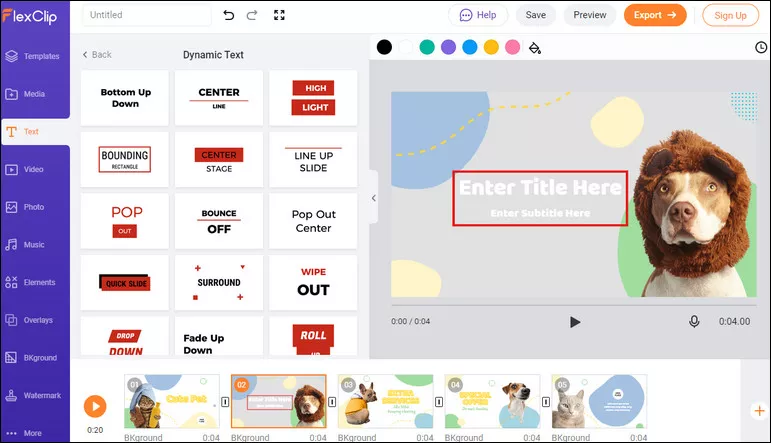Viewport: 771px width, 443px height.
Task: Collapse the side panel with chevron
Action: coord(374,198)
